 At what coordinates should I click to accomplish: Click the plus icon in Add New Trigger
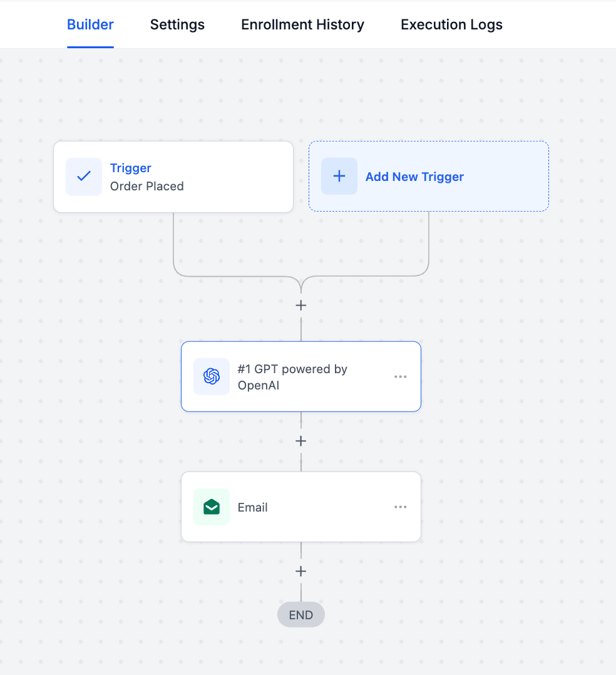point(339,177)
